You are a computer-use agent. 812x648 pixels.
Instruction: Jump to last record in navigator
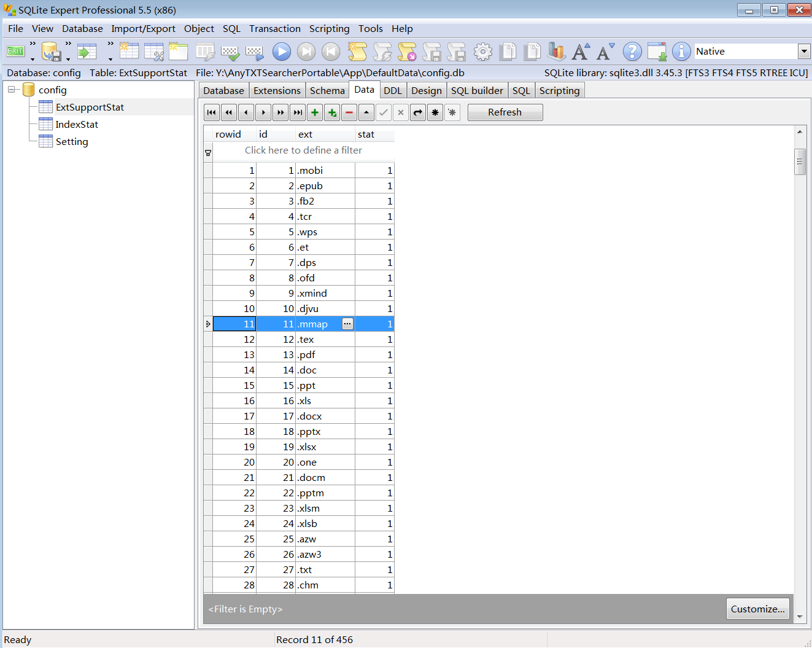[298, 112]
